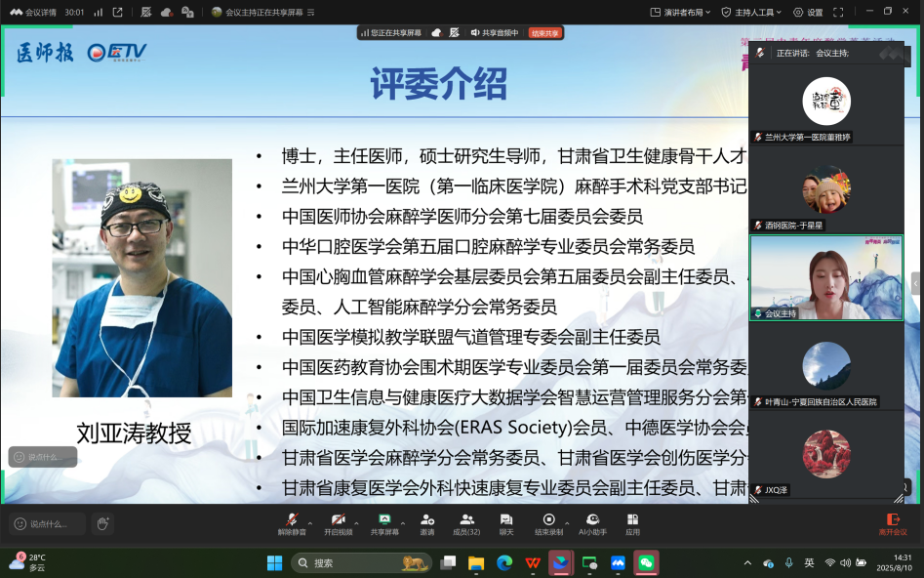Image resolution: width=924 pixels, height=578 pixels.
Task: Toggle 解除静音 microphone
Action: [x=292, y=523]
